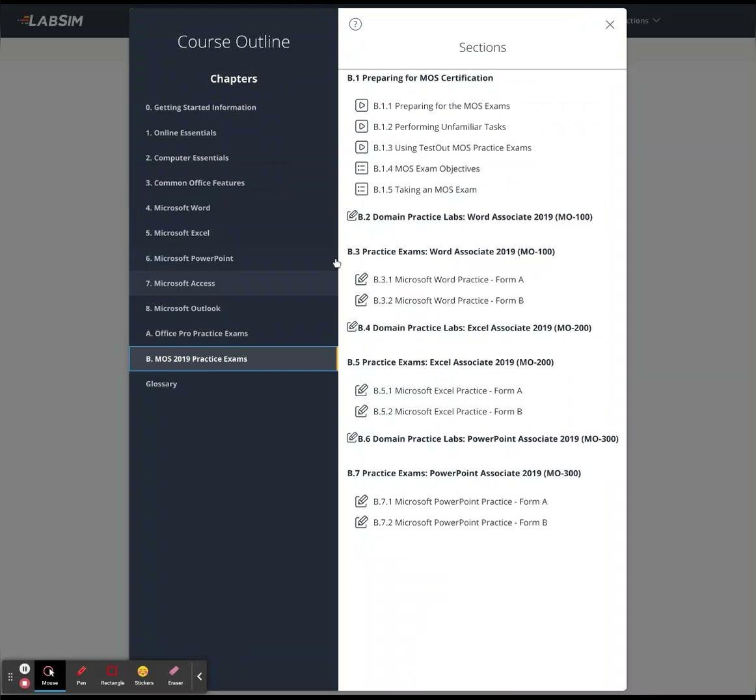Click the video icon for B.1.1
This screenshot has height=700, width=756.
point(362,105)
